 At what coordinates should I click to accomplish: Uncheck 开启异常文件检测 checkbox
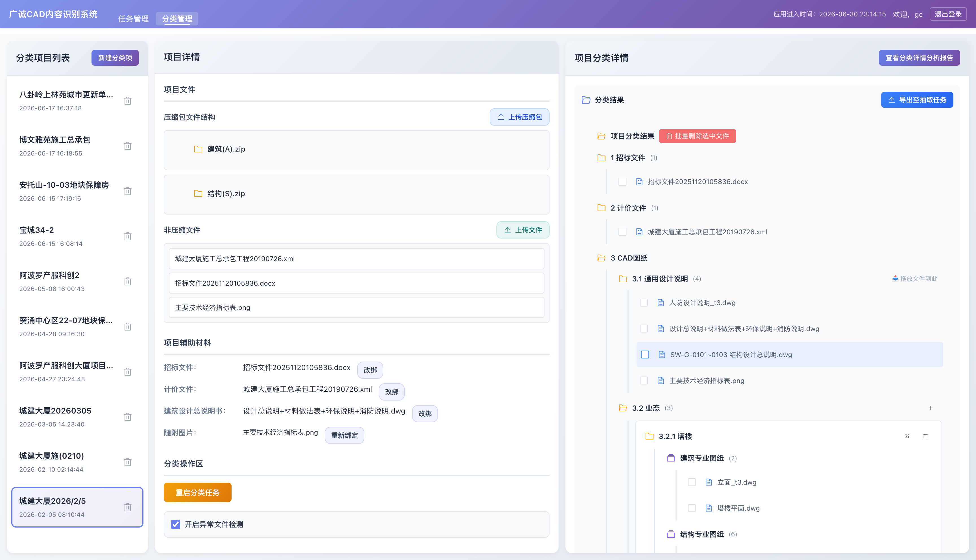175,525
